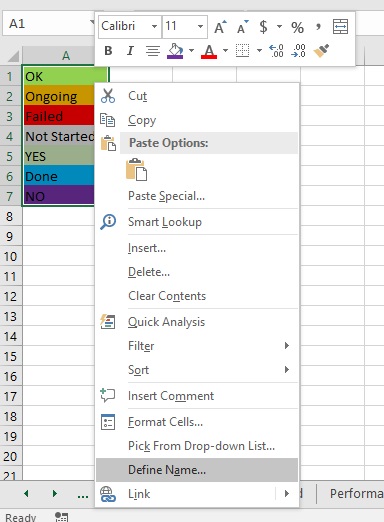Select Clear Contents menu entry
This screenshot has height=522, width=384.
(197, 296)
